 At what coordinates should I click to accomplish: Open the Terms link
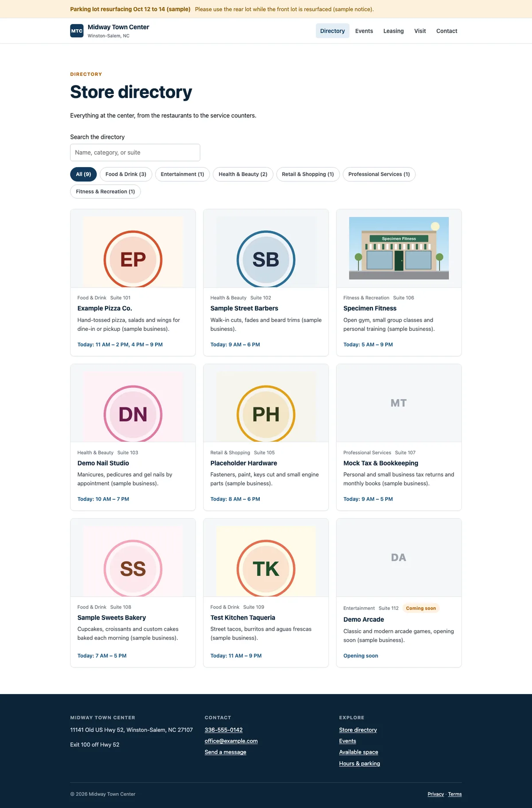[455, 794]
